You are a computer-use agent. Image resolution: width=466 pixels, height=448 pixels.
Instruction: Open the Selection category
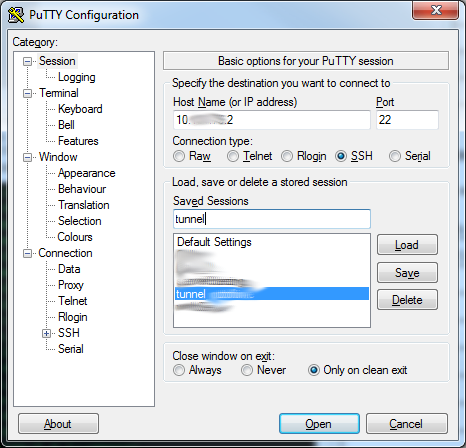[79, 221]
